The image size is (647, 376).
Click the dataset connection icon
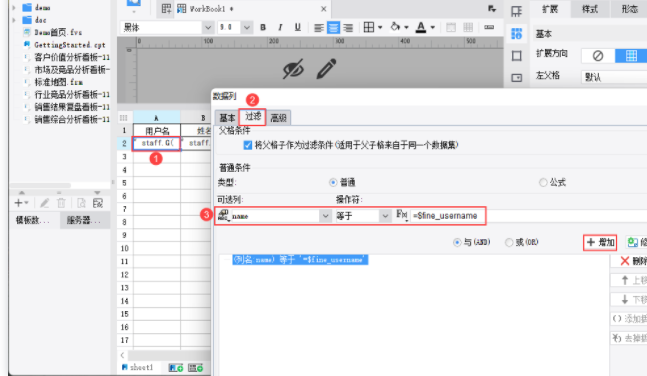tap(98, 203)
